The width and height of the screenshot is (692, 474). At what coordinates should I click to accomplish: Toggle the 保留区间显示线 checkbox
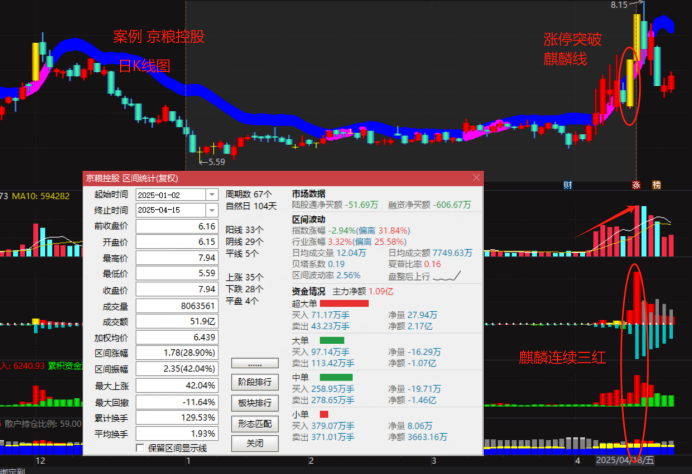tap(140, 447)
